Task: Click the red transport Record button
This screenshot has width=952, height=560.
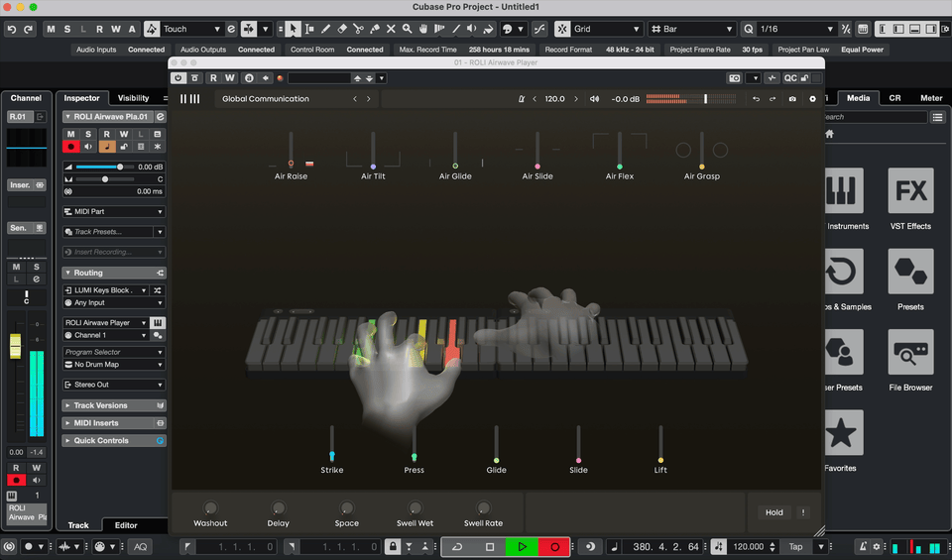Action: tap(554, 547)
